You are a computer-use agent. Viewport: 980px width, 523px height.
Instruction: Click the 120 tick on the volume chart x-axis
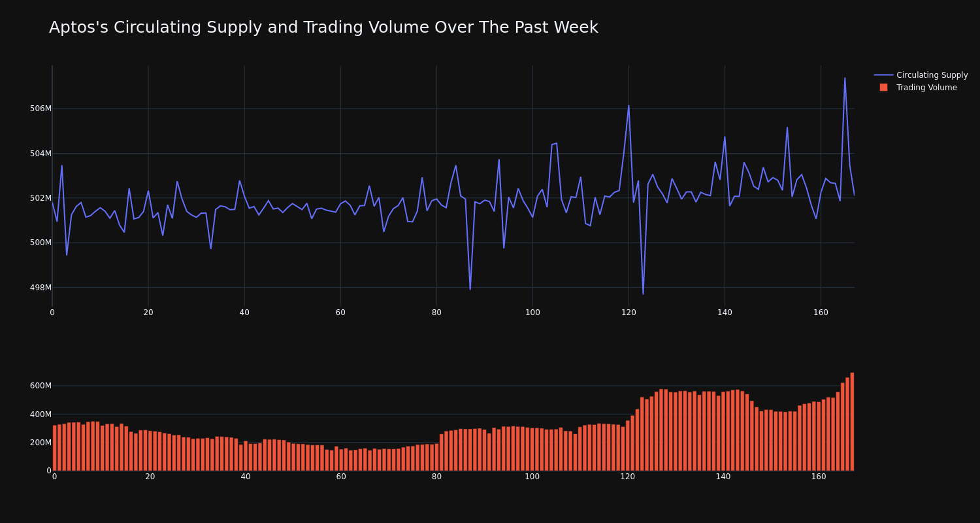pos(628,477)
